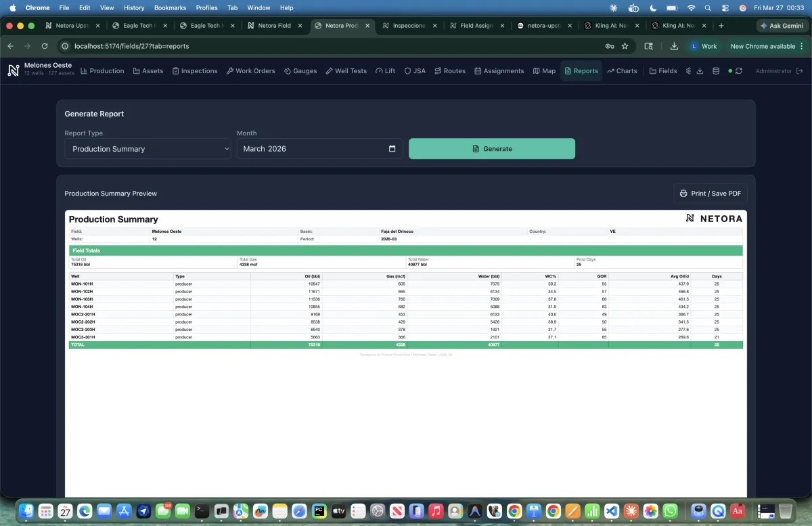Click the logout icon next to Administrator
Image resolution: width=812 pixels, height=526 pixels.
coord(800,71)
